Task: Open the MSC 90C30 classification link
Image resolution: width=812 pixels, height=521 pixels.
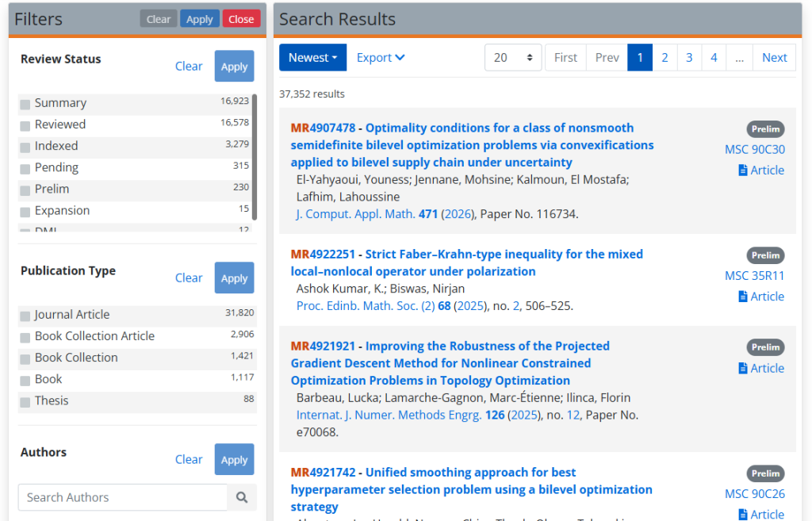Action: 754,150
